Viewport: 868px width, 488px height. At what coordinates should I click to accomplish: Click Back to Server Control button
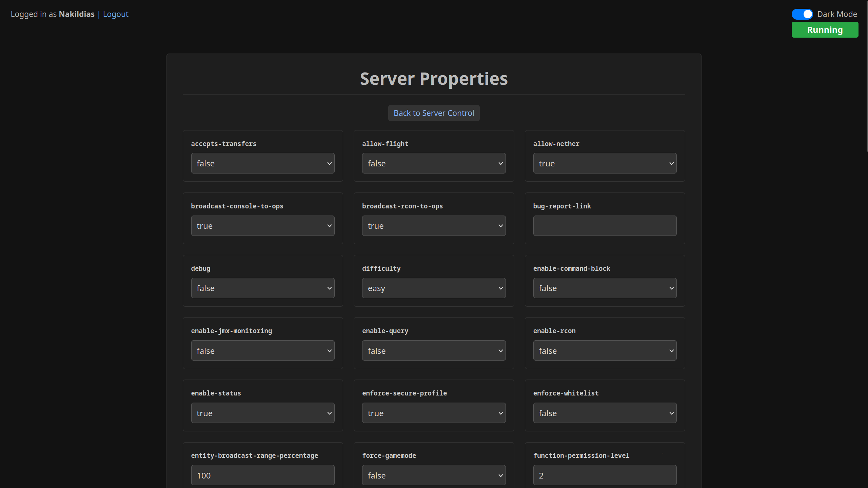434,113
